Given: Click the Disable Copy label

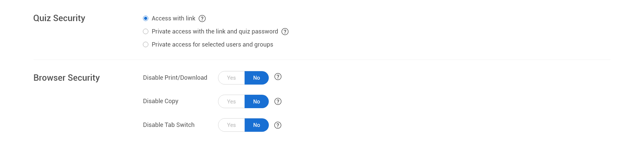Looking at the screenshot, I should pyautogui.click(x=161, y=101).
